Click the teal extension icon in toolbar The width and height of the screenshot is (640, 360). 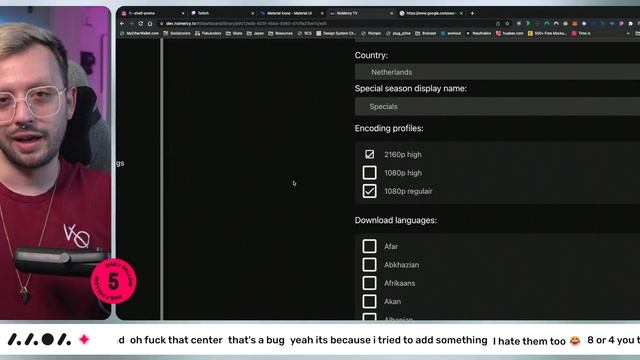(x=547, y=24)
